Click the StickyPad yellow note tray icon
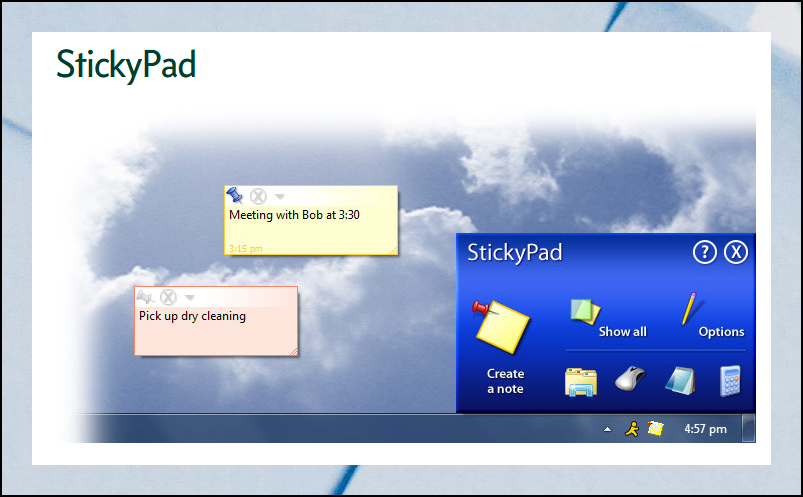 pos(656,428)
